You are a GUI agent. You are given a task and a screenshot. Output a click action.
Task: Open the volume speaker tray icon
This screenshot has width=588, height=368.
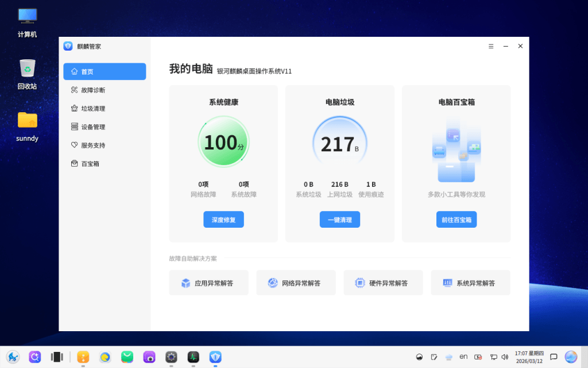tap(505, 356)
